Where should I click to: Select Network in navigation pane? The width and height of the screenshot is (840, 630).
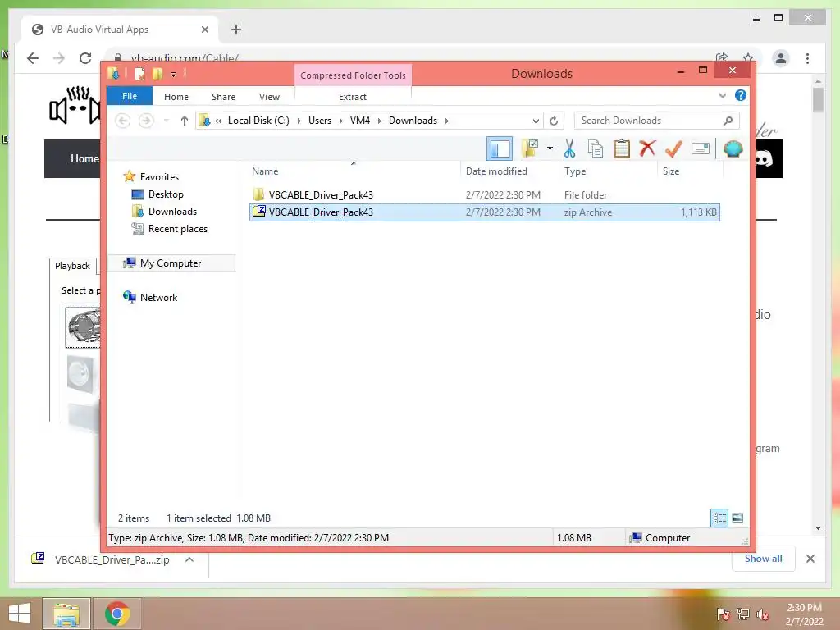coord(158,297)
